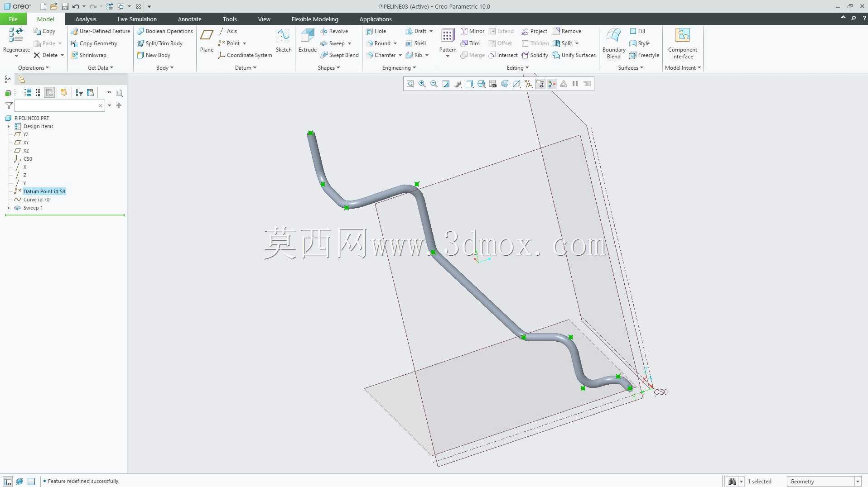
Task: Open the File menu
Action: click(13, 19)
